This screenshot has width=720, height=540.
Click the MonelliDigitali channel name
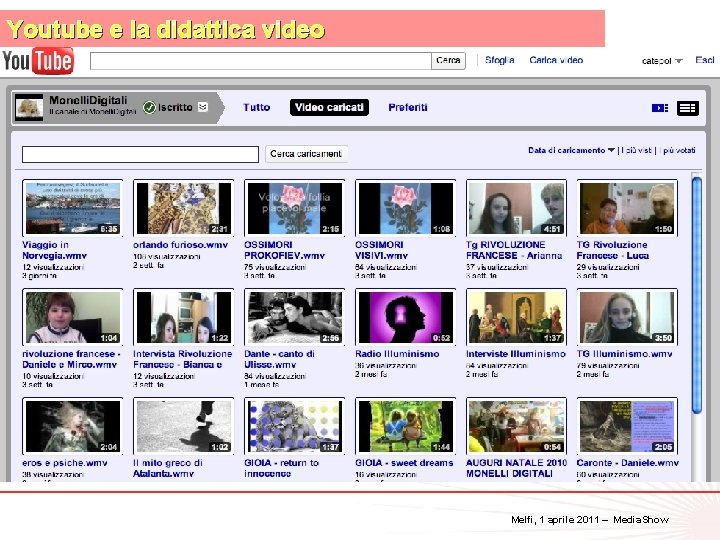pos(88,100)
